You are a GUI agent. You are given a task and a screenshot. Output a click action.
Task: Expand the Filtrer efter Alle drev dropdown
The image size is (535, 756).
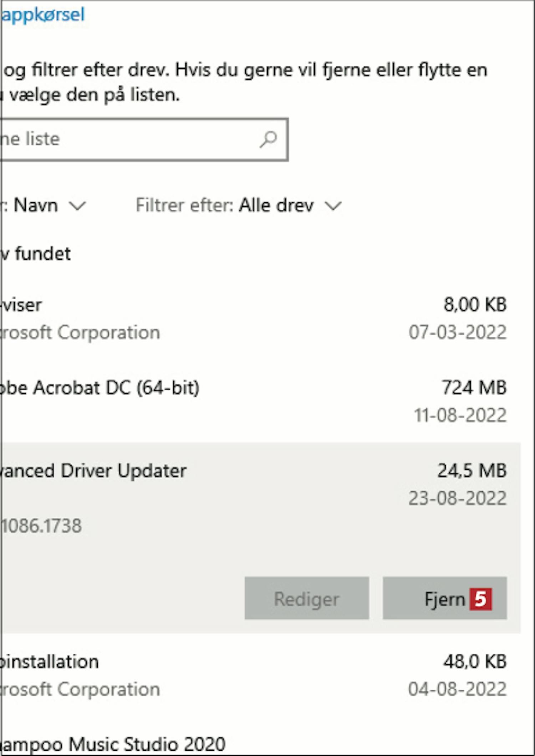[x=239, y=206]
